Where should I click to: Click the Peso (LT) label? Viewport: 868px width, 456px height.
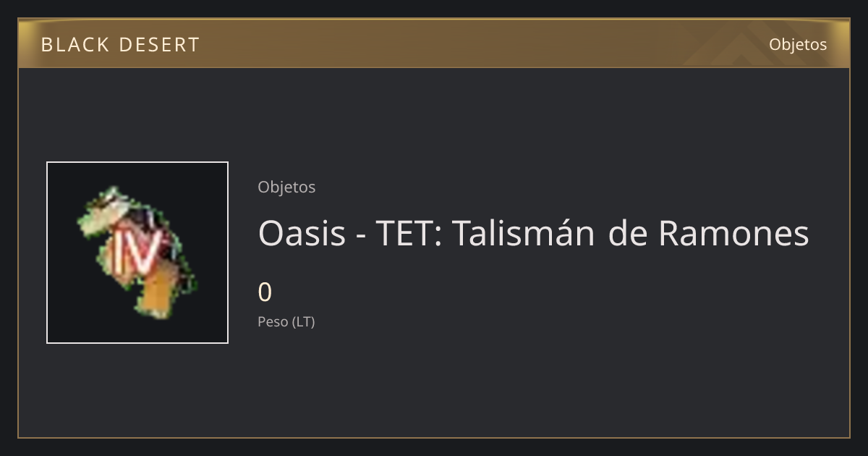click(x=286, y=322)
